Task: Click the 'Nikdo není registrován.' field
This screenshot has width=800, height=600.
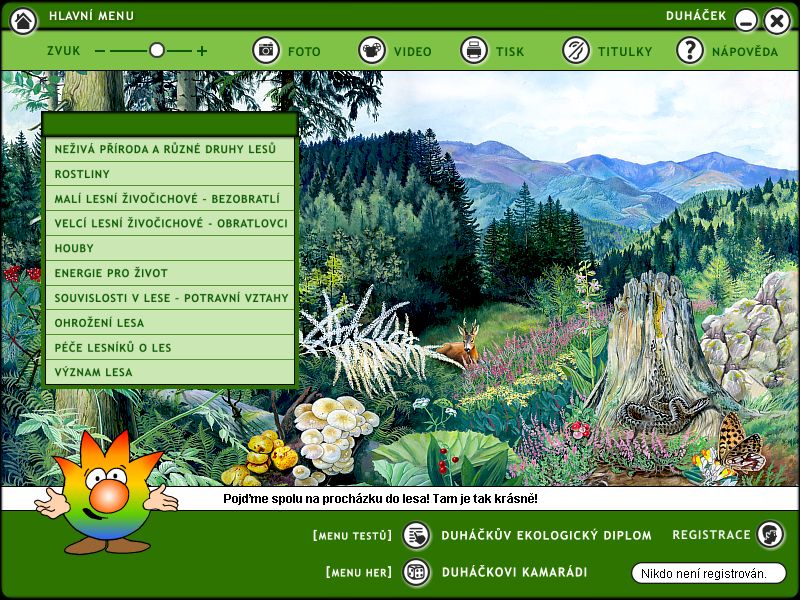Action: (709, 573)
